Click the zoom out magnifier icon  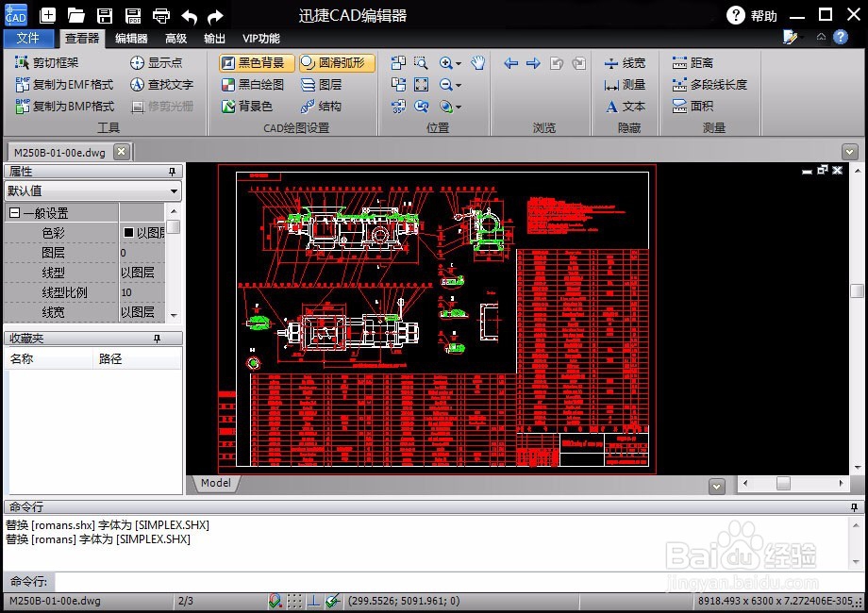446,84
